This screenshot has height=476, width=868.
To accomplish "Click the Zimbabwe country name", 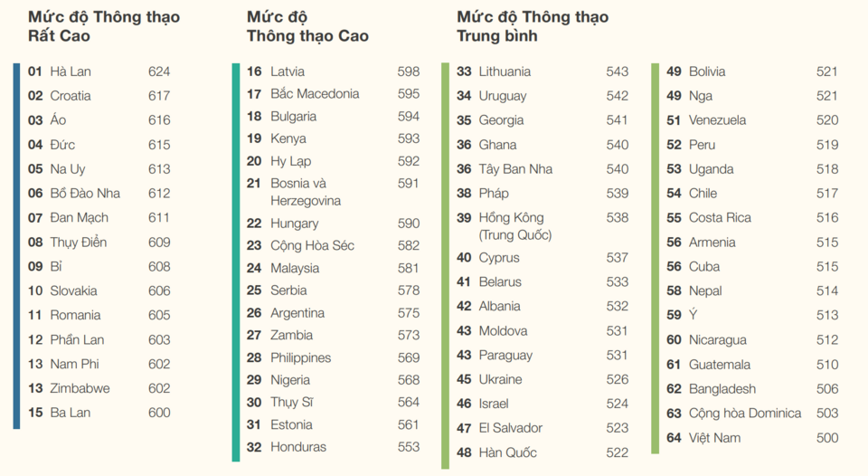I will [80, 388].
